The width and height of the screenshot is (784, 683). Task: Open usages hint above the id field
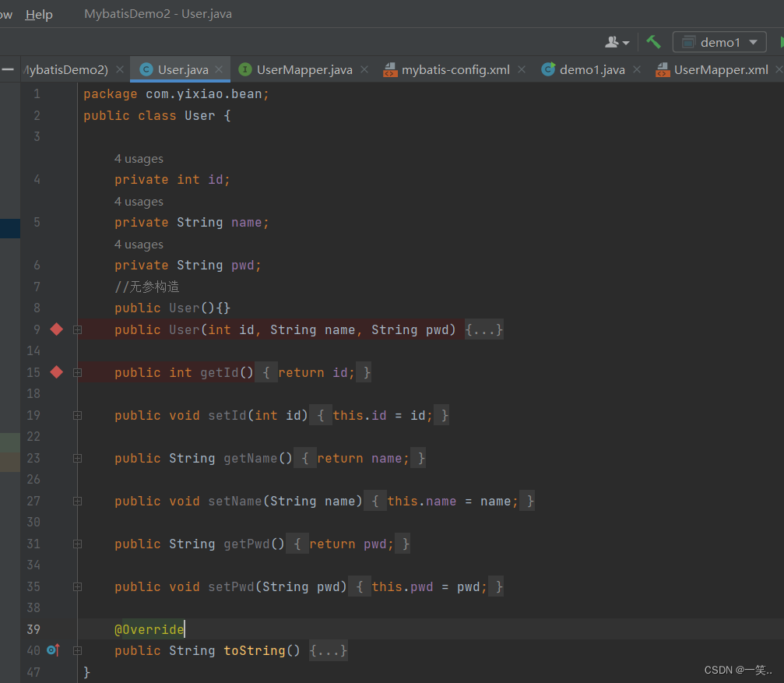coord(139,159)
